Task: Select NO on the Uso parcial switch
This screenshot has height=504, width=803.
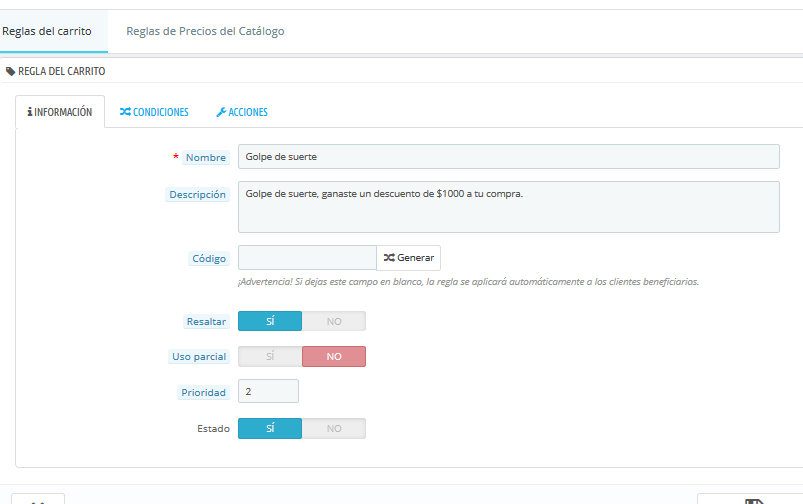Action: [334, 357]
